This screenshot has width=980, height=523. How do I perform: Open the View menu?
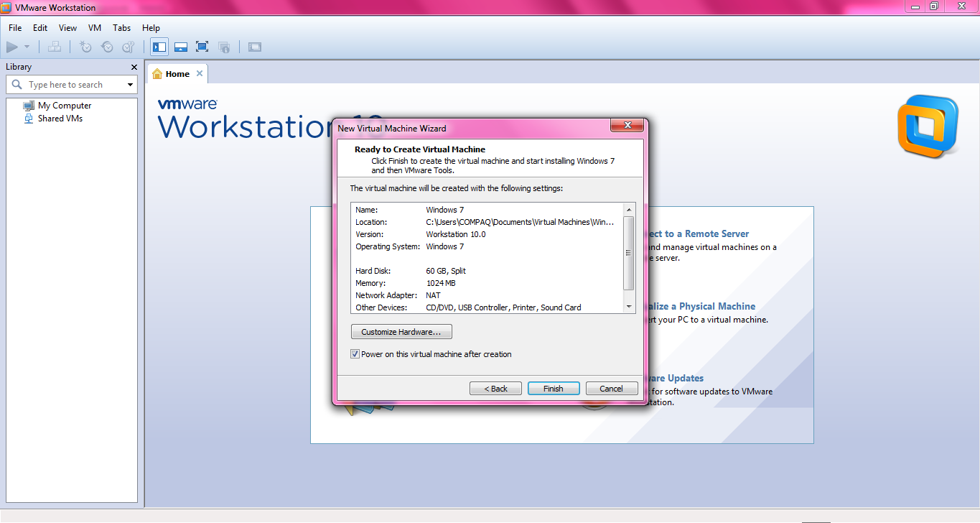coord(67,28)
